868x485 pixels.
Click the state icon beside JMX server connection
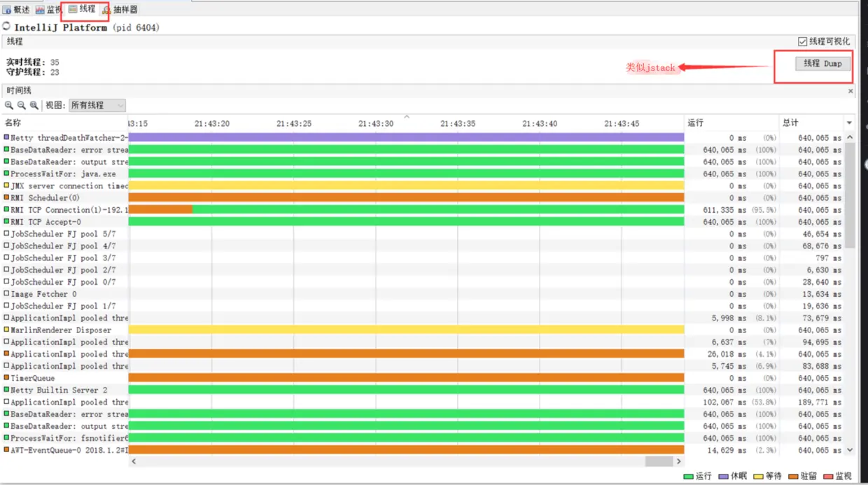(7, 185)
